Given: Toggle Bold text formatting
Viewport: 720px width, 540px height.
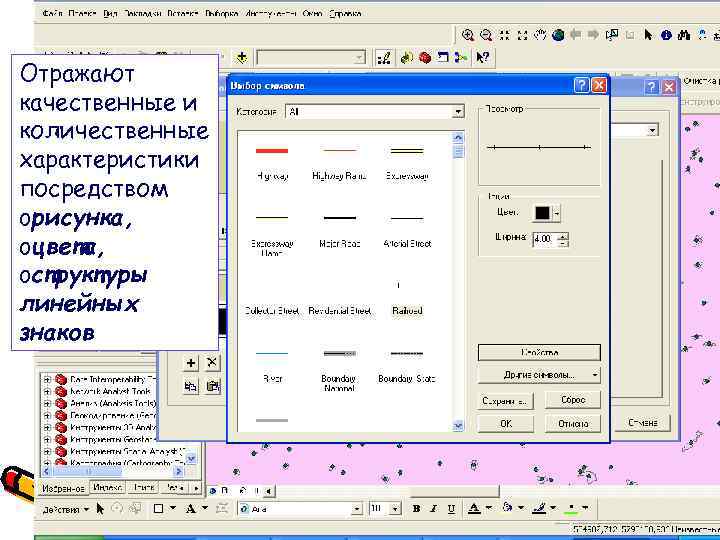Looking at the screenshot, I should pyautogui.click(x=416, y=508).
